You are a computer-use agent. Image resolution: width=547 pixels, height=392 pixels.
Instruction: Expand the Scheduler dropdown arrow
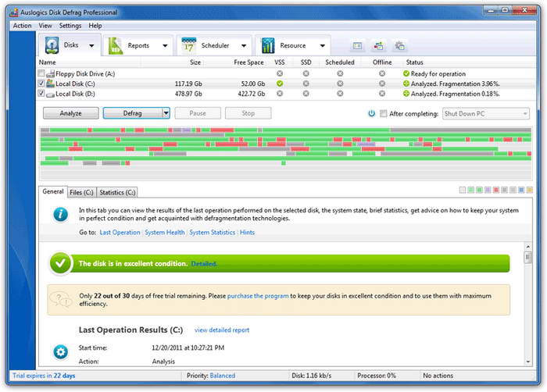(x=244, y=46)
